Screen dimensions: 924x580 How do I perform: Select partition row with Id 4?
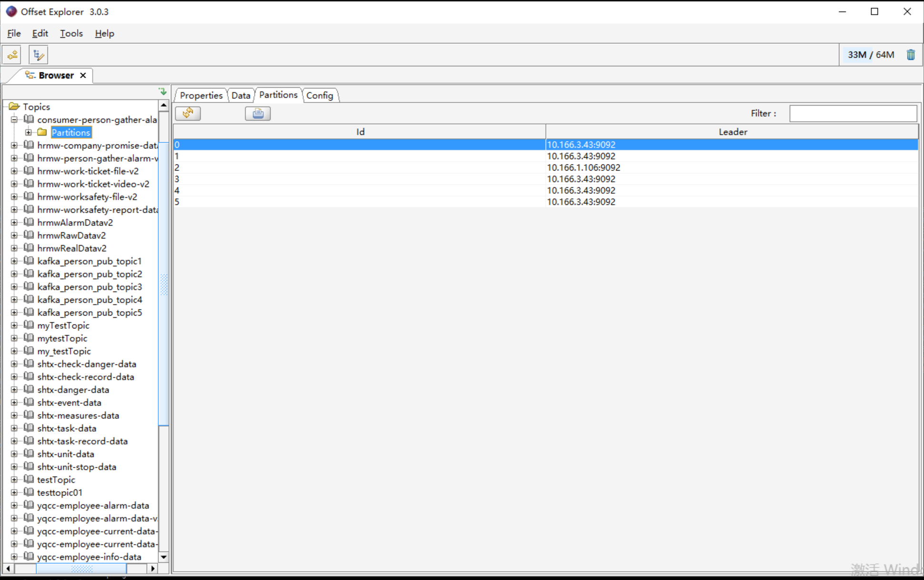pos(546,190)
